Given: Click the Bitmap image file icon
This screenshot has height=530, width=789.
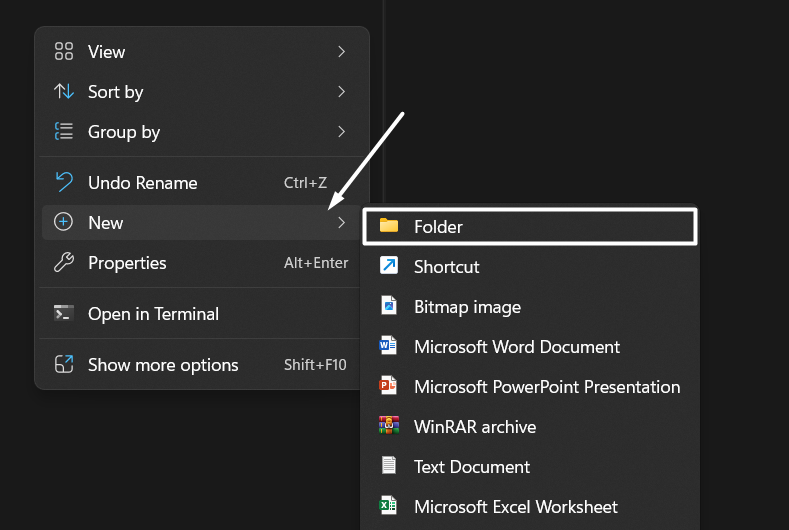Looking at the screenshot, I should coord(389,306).
